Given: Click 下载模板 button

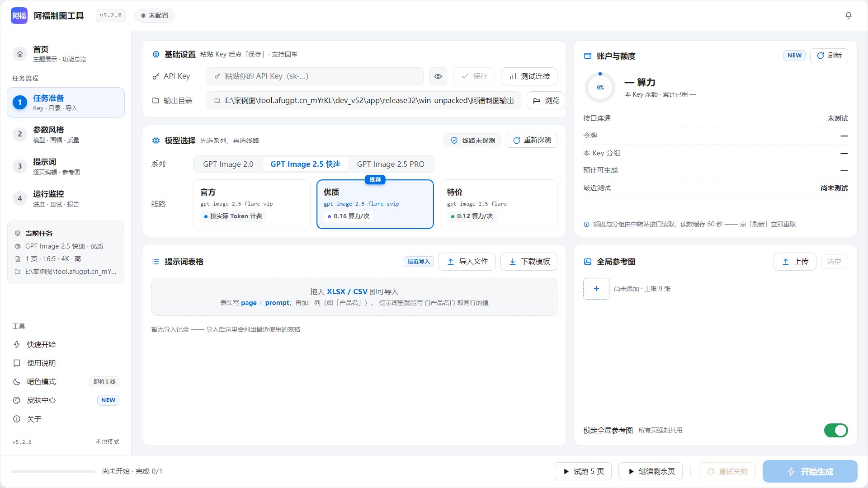Looking at the screenshot, I should pyautogui.click(x=529, y=262).
